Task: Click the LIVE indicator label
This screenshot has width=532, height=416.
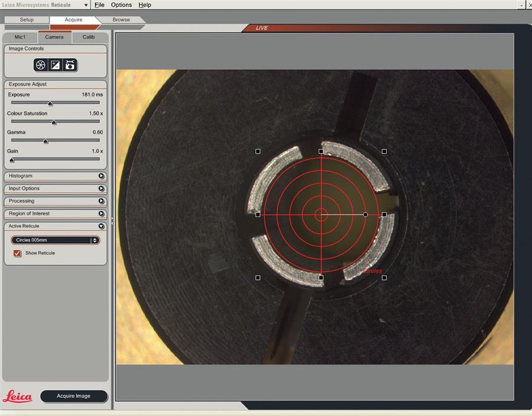Action: (x=262, y=28)
